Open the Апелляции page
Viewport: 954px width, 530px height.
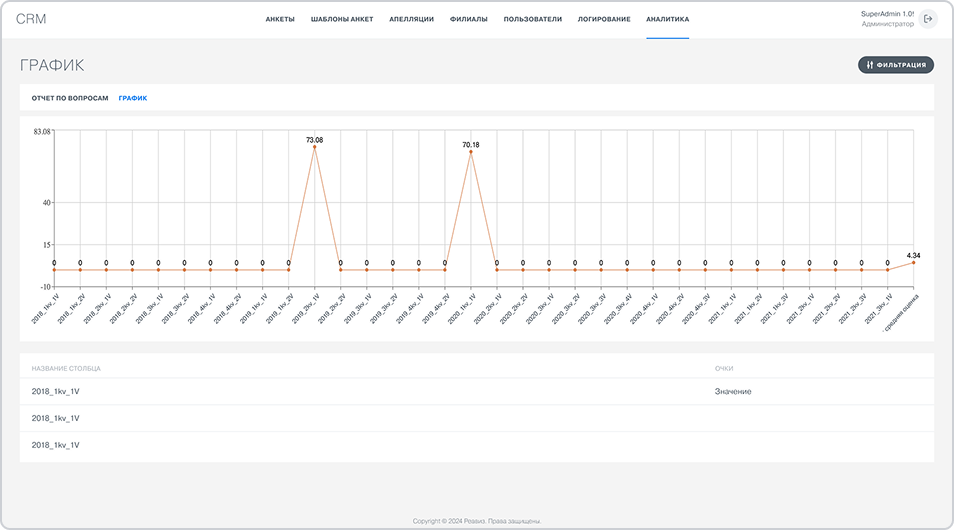click(x=411, y=19)
